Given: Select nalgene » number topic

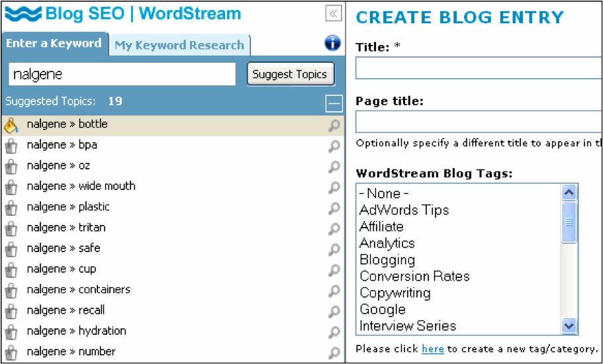Looking at the screenshot, I should tap(71, 351).
